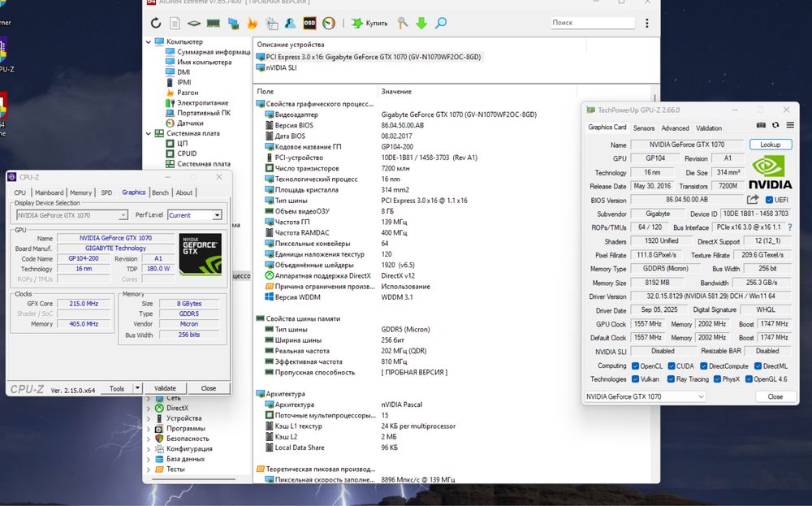Click the refresh icon in AIDA64 toolbar

click(x=156, y=24)
